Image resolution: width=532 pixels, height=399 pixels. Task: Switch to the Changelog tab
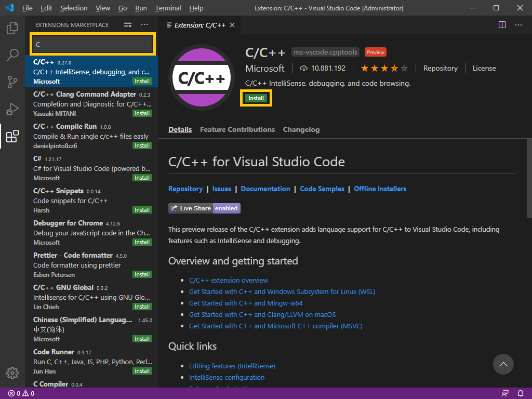tap(301, 129)
